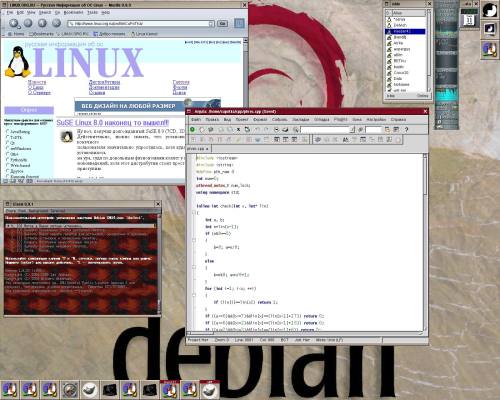Open Anjuta's Отладка menu

pos(321,119)
